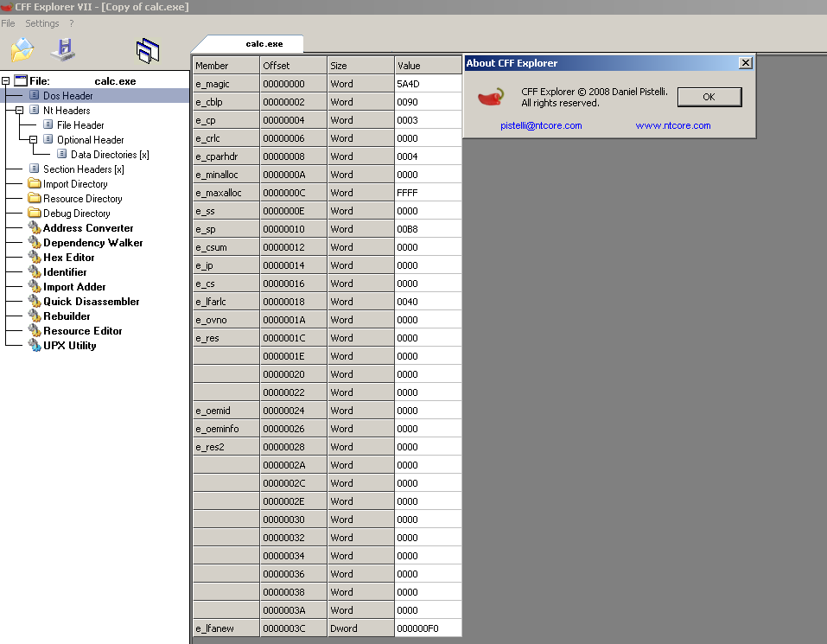Open the Identifier tree entry
The width and height of the screenshot is (827, 644).
[x=65, y=272]
